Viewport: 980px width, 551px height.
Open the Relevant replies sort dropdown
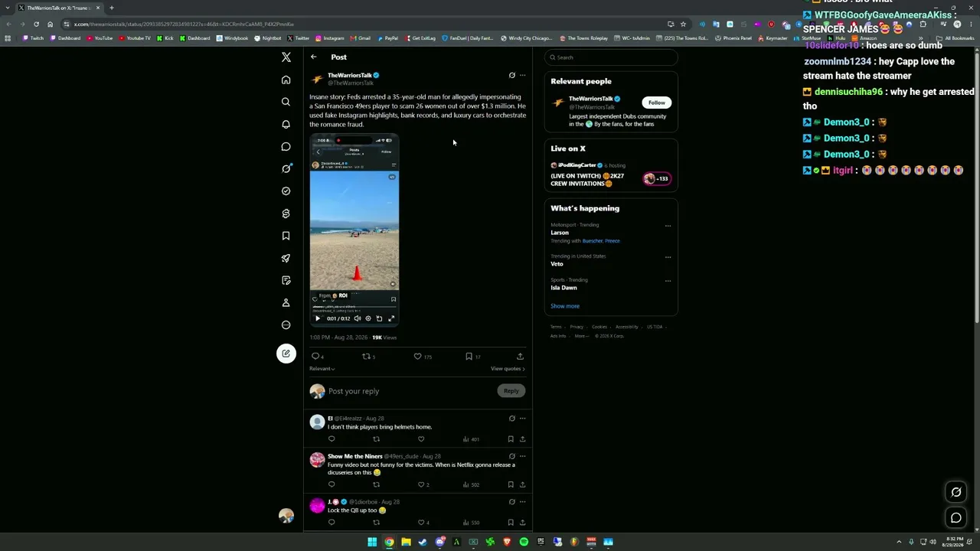(x=322, y=369)
